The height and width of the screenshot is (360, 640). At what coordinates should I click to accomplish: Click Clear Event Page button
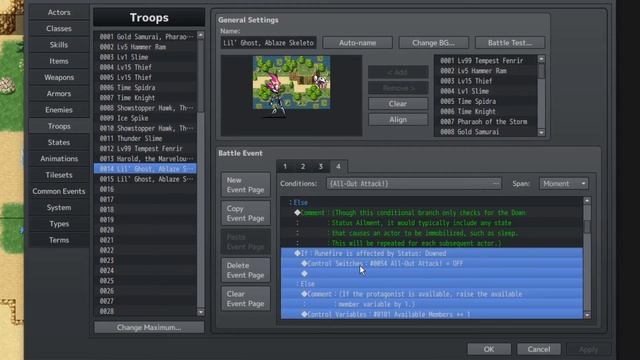point(246,299)
